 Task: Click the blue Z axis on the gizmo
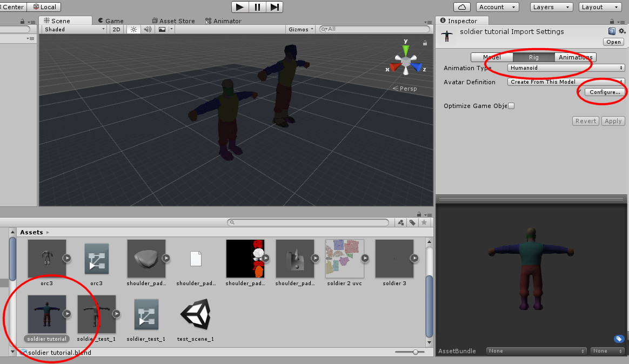[417, 68]
